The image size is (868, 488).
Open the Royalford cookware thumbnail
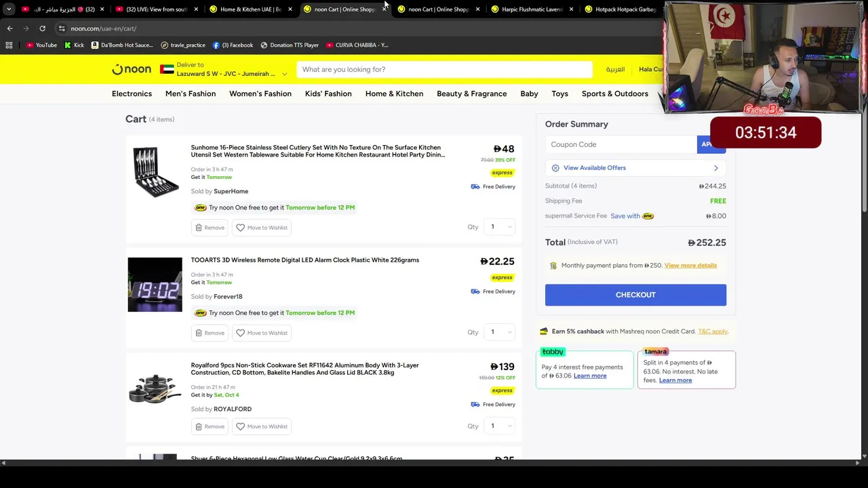tap(155, 390)
